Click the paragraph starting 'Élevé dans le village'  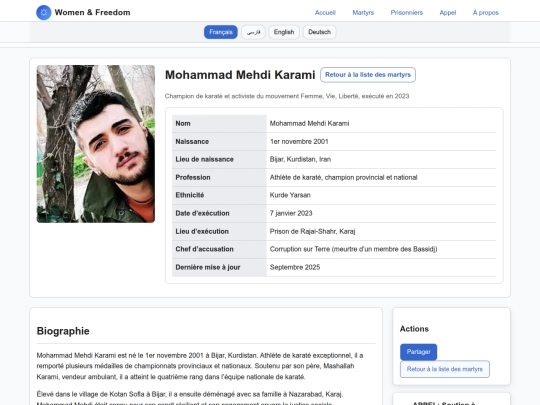tap(190, 399)
